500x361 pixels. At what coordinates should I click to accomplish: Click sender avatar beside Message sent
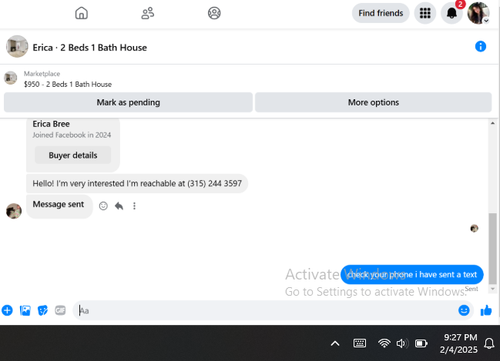[x=14, y=211]
